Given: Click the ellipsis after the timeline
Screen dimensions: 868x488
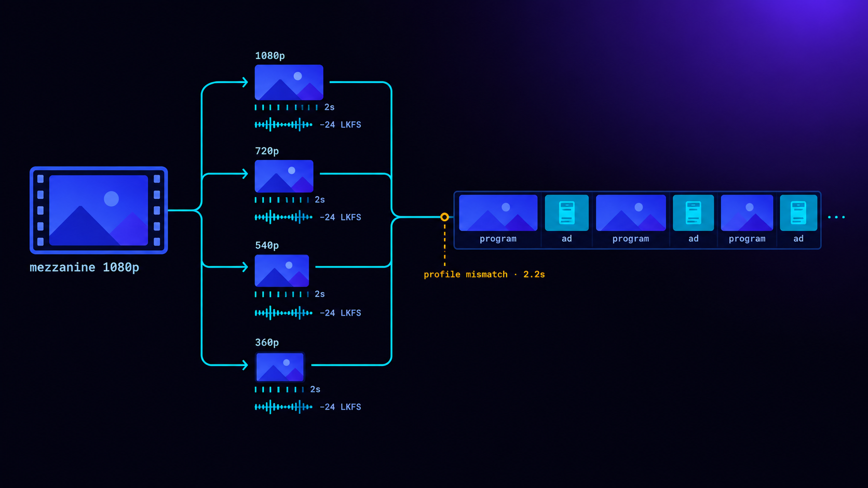Looking at the screenshot, I should [836, 217].
